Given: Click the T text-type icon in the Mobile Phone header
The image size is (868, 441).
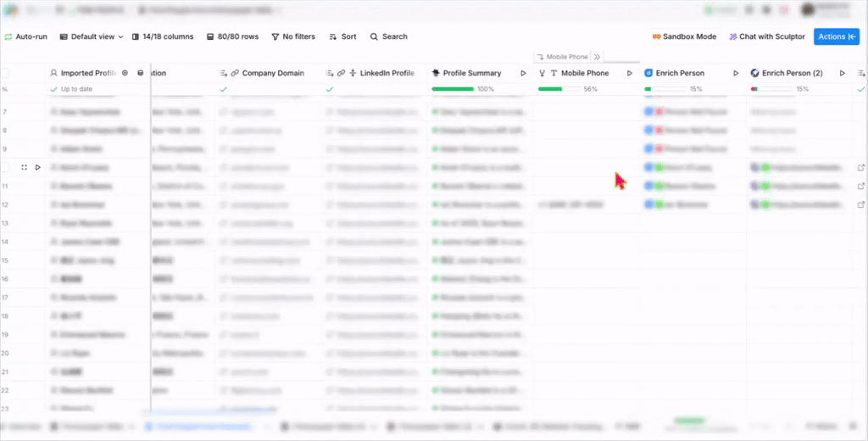Looking at the screenshot, I should (x=554, y=73).
